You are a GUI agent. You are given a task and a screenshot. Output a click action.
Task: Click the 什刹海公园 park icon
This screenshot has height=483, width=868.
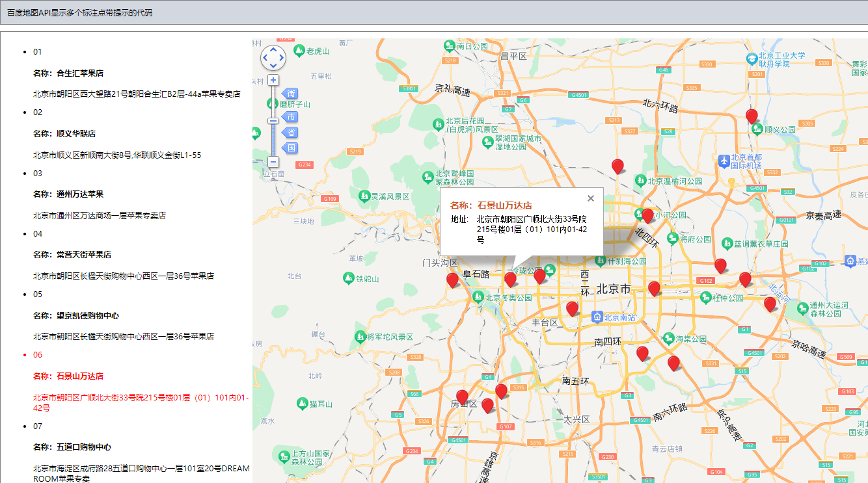coord(599,261)
